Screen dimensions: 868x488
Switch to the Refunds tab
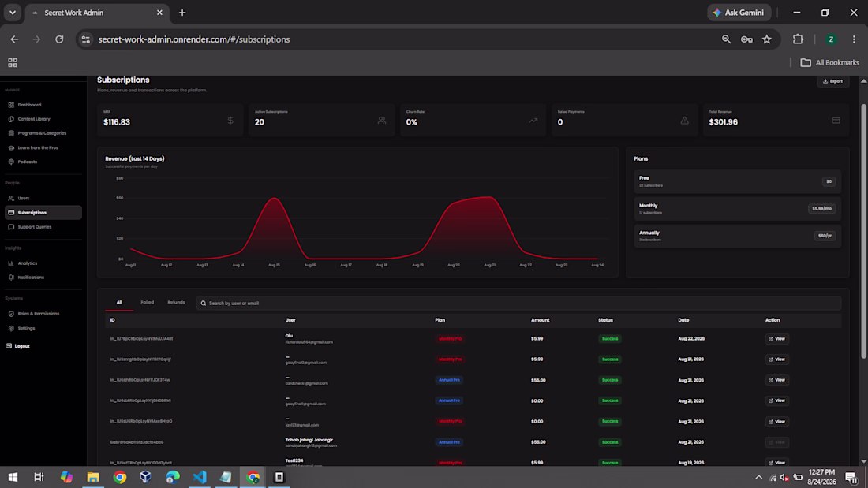176,303
